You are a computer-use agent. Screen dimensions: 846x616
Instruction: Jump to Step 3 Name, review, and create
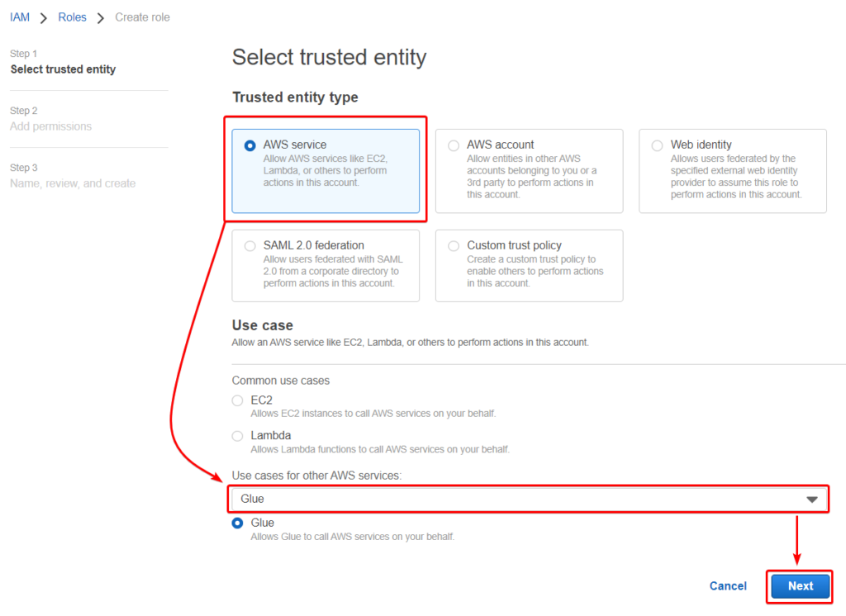click(73, 183)
